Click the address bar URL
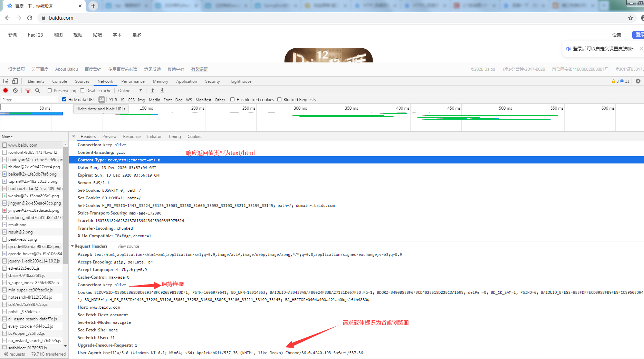The image size is (644, 359). (61, 18)
